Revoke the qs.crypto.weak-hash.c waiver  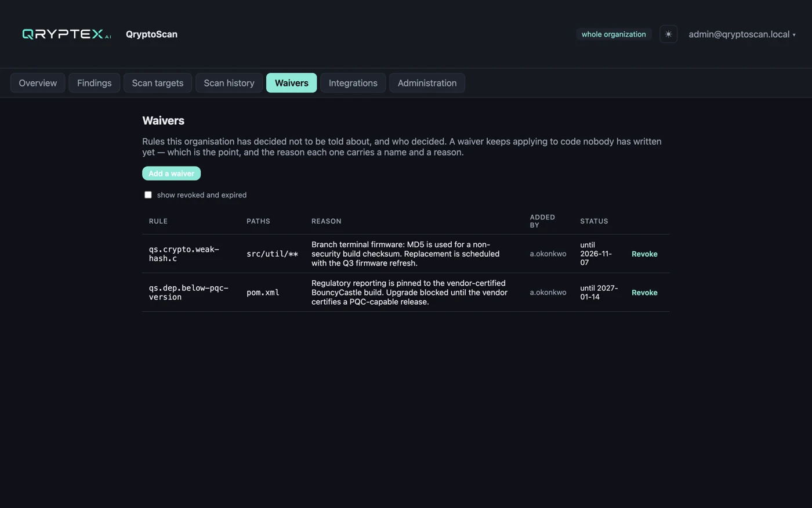point(644,254)
